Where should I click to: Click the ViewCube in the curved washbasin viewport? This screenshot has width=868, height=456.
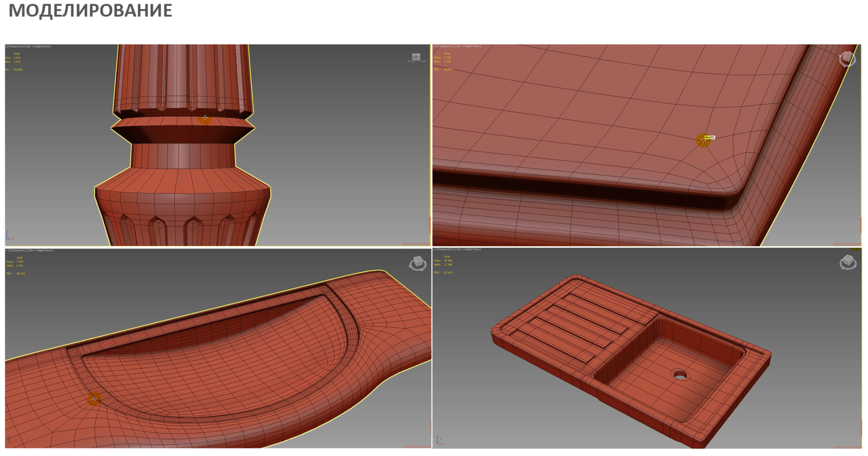[418, 263]
